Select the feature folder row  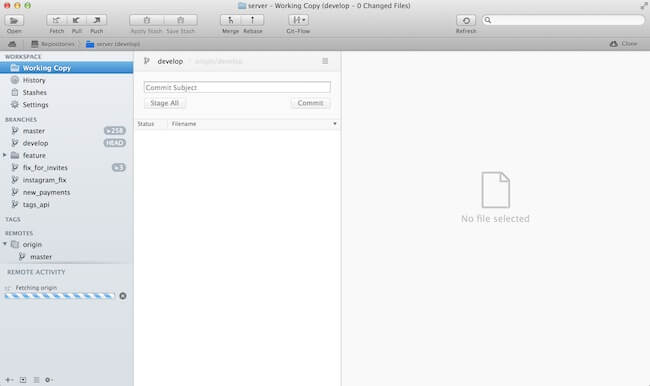pyautogui.click(x=66, y=155)
